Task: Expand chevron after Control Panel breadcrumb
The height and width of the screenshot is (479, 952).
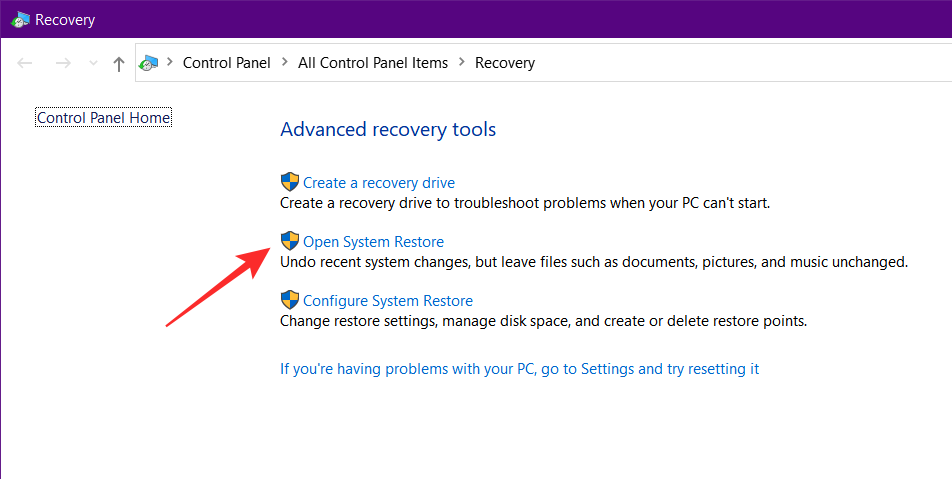Action: coord(285,63)
